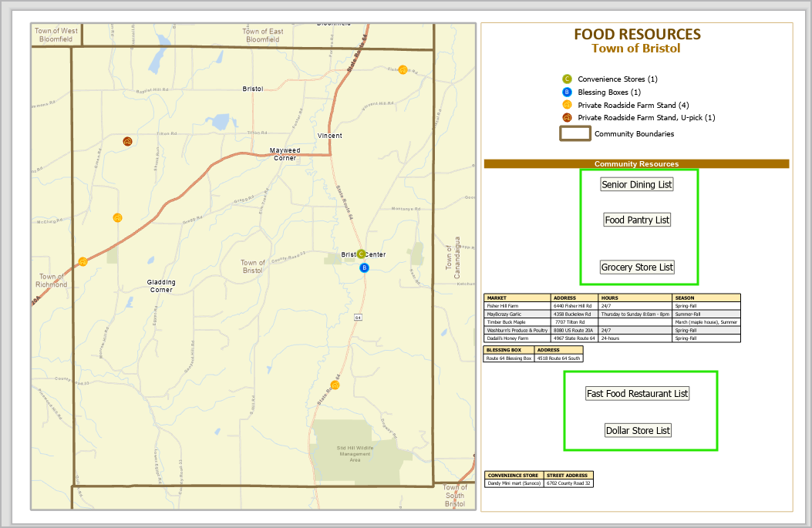Image resolution: width=812 pixels, height=528 pixels.
Task: Select Thursday to Sunday hours cell
Action: pos(635,314)
